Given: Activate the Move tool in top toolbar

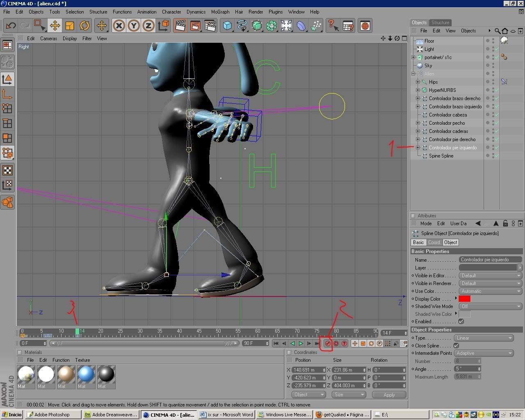Looking at the screenshot, I should coord(55,26).
